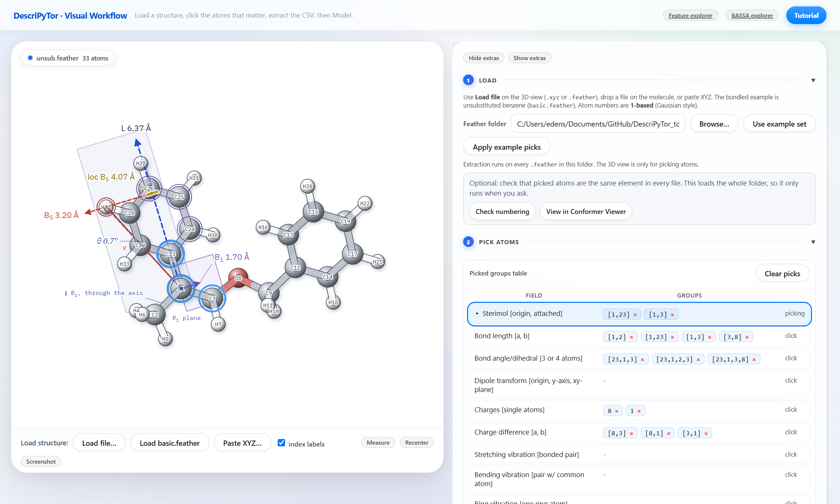Open the Feature explorer link

pyautogui.click(x=690, y=15)
